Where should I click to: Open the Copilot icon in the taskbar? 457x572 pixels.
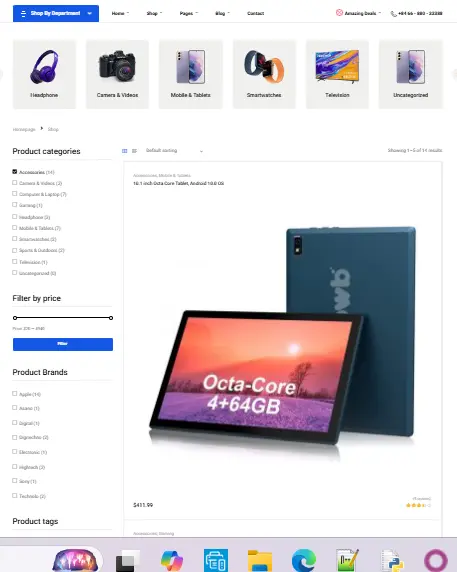(172, 560)
